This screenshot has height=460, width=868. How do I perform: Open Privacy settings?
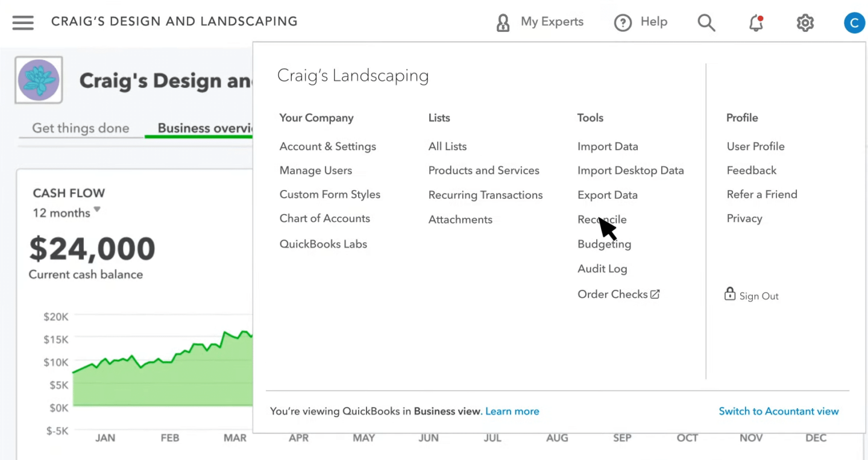point(744,219)
